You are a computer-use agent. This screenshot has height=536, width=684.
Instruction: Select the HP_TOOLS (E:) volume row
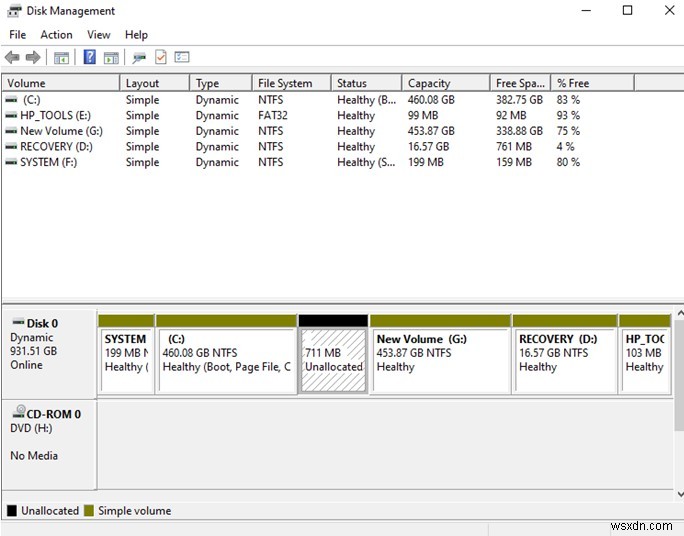54,116
